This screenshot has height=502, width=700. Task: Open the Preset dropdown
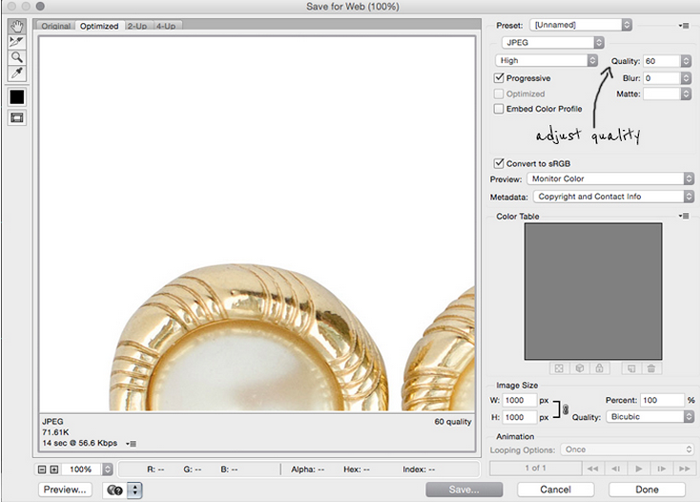581,25
